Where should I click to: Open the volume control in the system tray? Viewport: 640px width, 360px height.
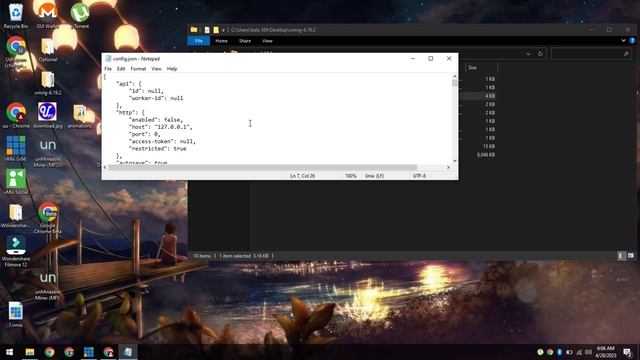tap(589, 352)
